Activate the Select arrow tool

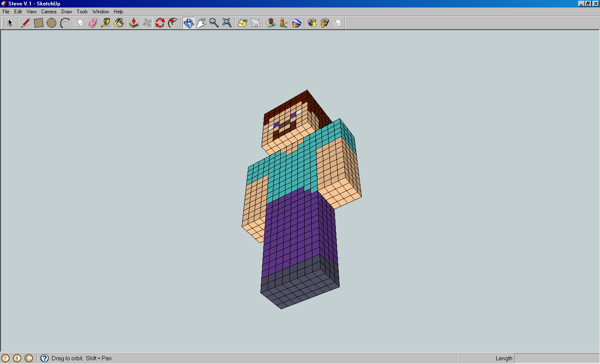[x=9, y=23]
